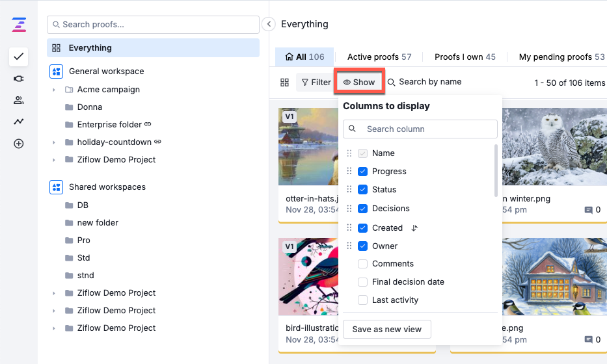Switch to Active proofs tab
The width and height of the screenshot is (607, 364).
379,57
